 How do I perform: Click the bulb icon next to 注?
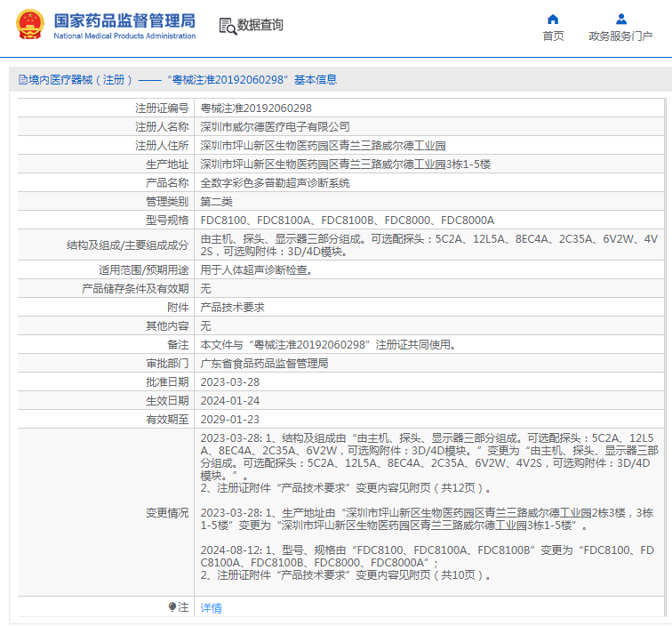click(172, 607)
